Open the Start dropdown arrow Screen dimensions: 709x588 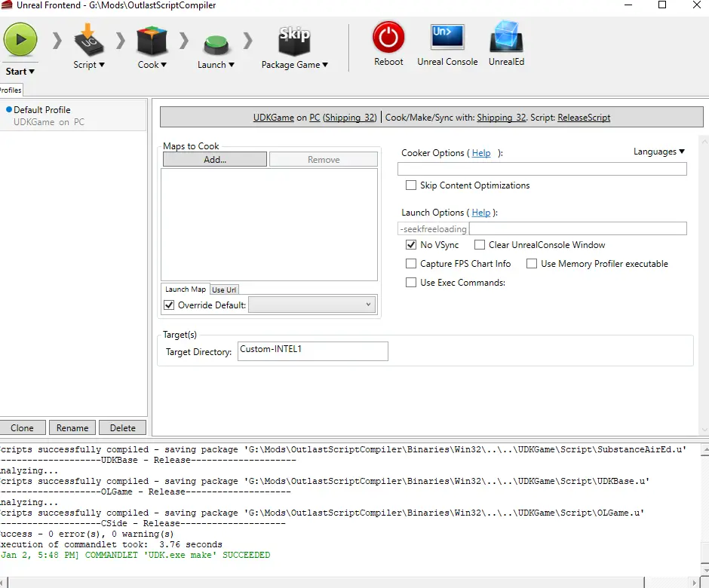pos(32,72)
